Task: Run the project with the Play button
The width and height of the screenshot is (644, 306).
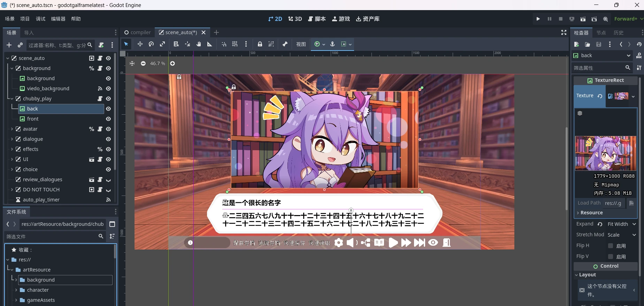Action: 538,19
